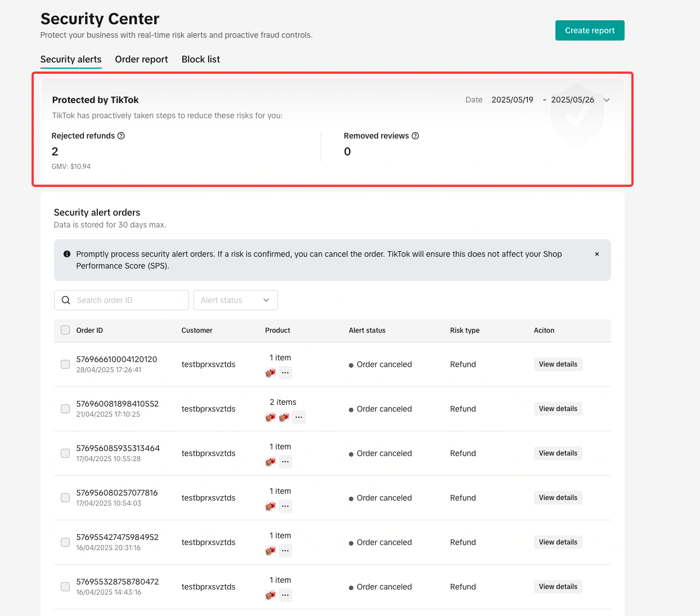Open the Alert status dropdown chevron
The image size is (700, 616).
[266, 300]
